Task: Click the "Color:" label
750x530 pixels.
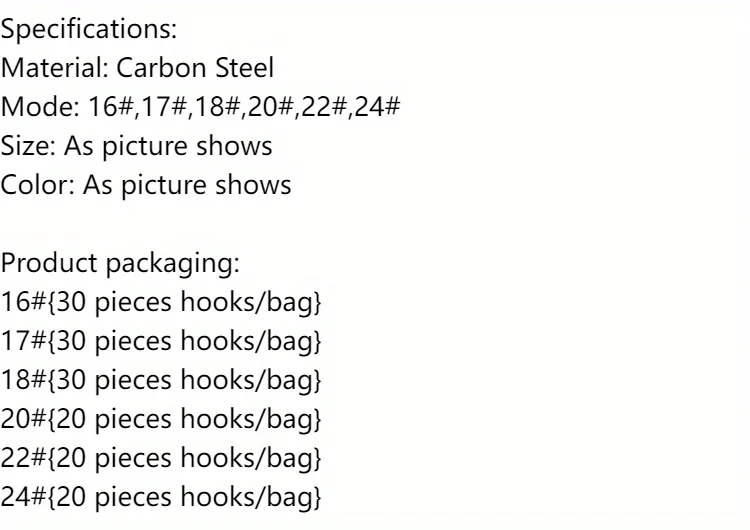Action: (x=37, y=185)
